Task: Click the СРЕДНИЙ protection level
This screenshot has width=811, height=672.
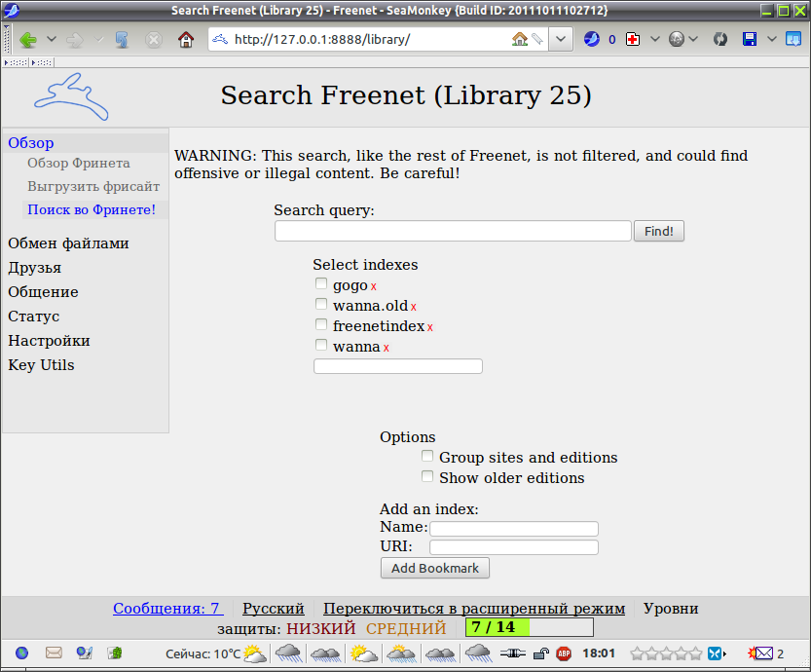Action: click(406, 628)
